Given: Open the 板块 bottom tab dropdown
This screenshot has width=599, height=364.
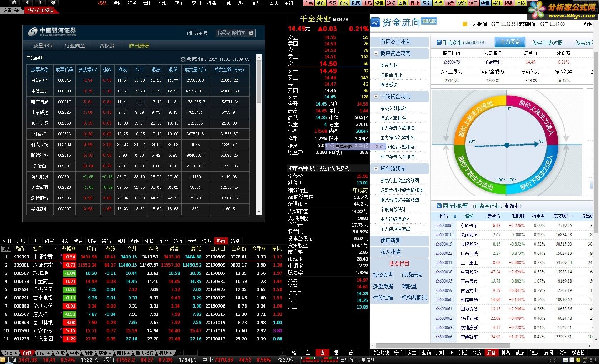Looking at the screenshot, I should [166, 353].
